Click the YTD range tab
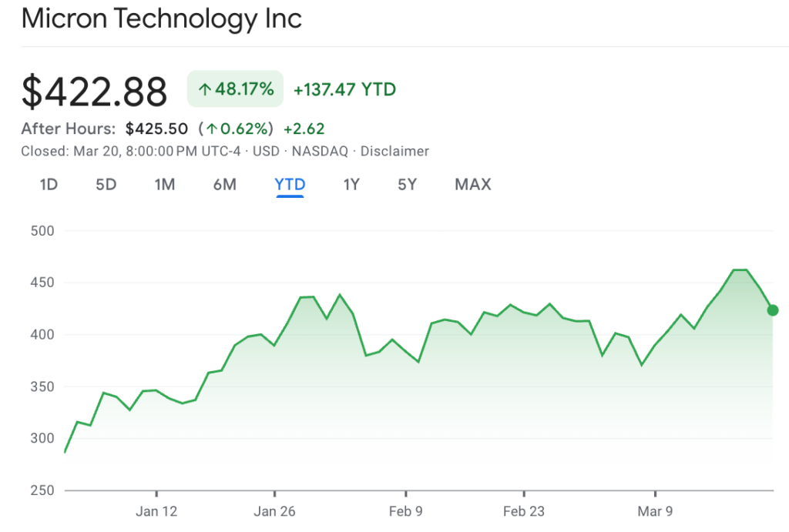 [x=290, y=185]
